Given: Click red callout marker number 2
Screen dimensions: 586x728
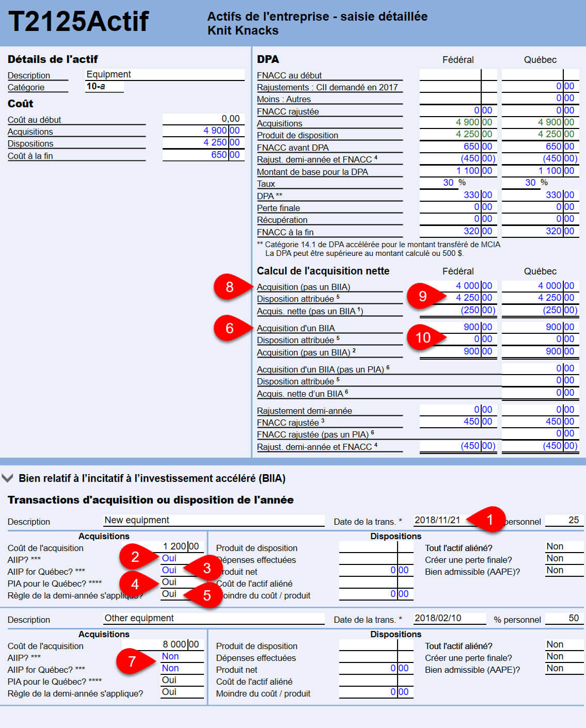Looking at the screenshot, I should coord(134,557).
